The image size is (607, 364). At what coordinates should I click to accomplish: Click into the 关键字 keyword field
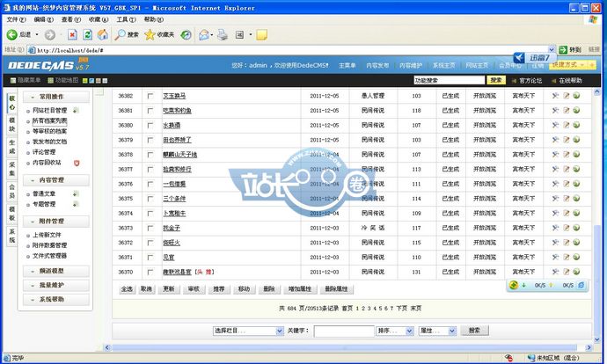pos(344,331)
